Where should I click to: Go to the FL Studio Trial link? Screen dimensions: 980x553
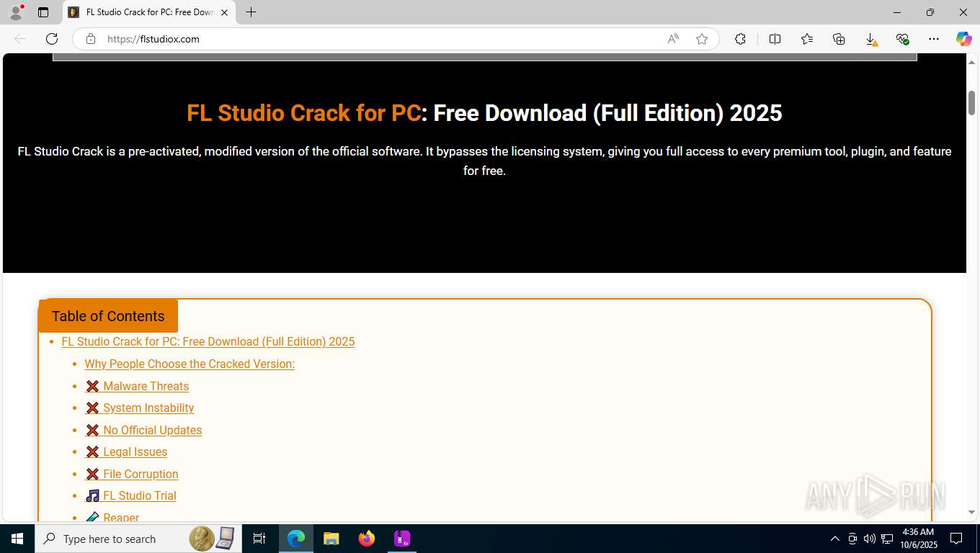point(130,495)
